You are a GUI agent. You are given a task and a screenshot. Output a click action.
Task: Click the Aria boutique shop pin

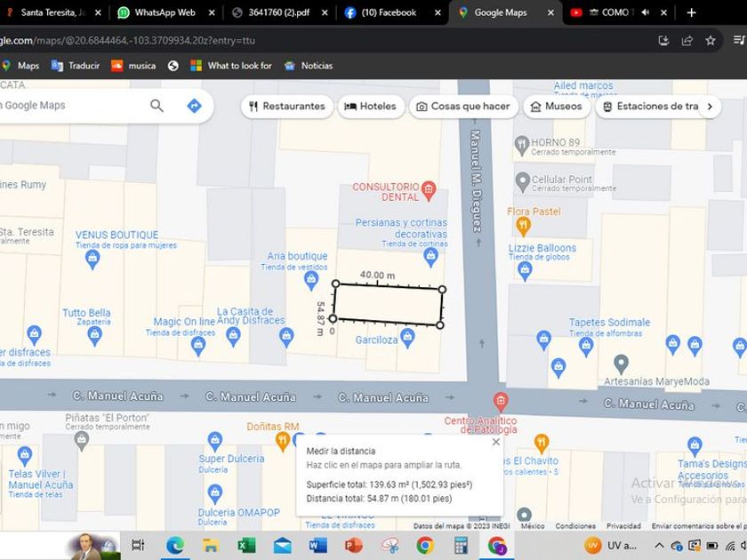coord(311,281)
